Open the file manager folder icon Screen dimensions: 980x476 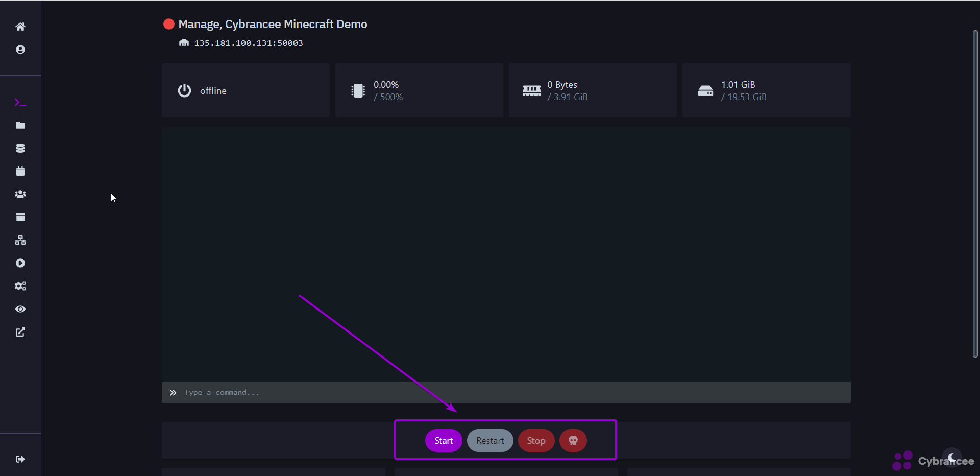pos(20,126)
